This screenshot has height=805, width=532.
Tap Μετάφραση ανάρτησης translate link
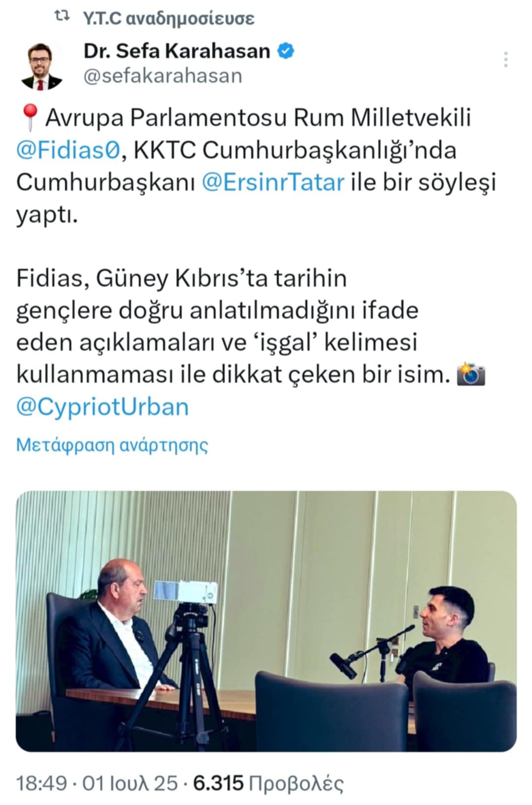(112, 445)
